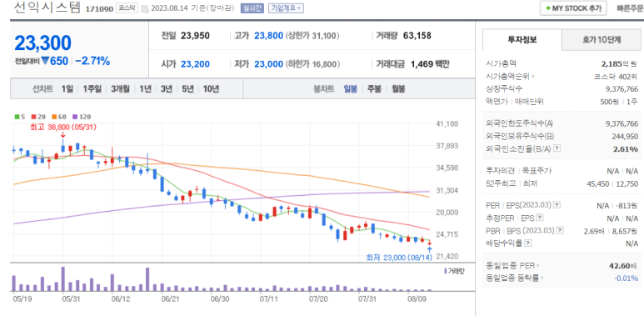
Task: Click the 코스닥 market badge
Action: [x=127, y=8]
